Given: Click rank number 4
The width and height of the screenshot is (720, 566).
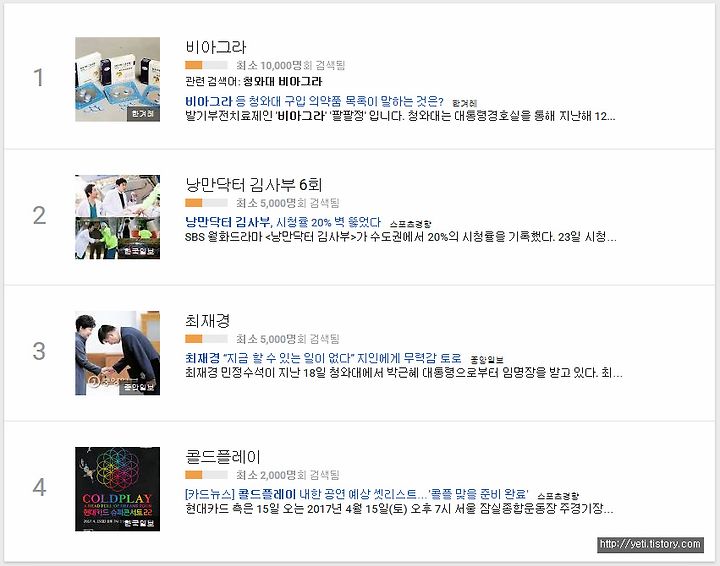Looking at the screenshot, I should pyautogui.click(x=39, y=487).
